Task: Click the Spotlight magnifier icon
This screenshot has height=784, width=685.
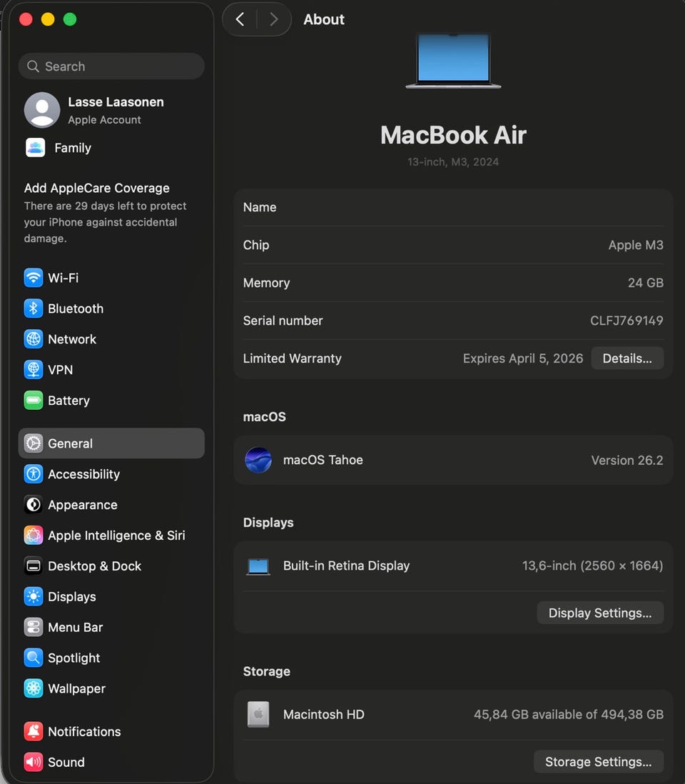Action: (34, 658)
